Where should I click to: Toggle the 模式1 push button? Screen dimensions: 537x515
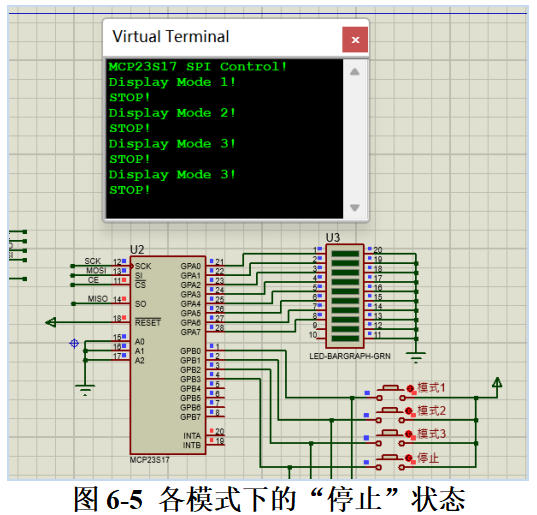coord(390,392)
